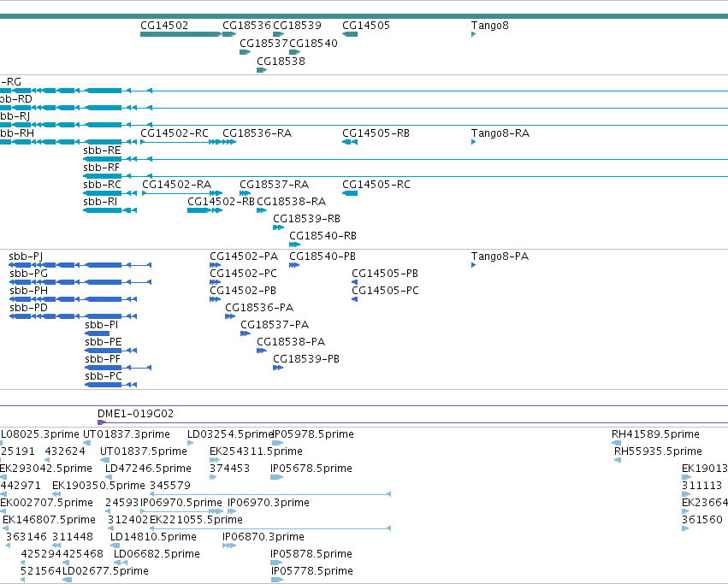This screenshot has height=584, width=728.
Task: Select feature 345579 spanning line
Action: tap(270, 494)
